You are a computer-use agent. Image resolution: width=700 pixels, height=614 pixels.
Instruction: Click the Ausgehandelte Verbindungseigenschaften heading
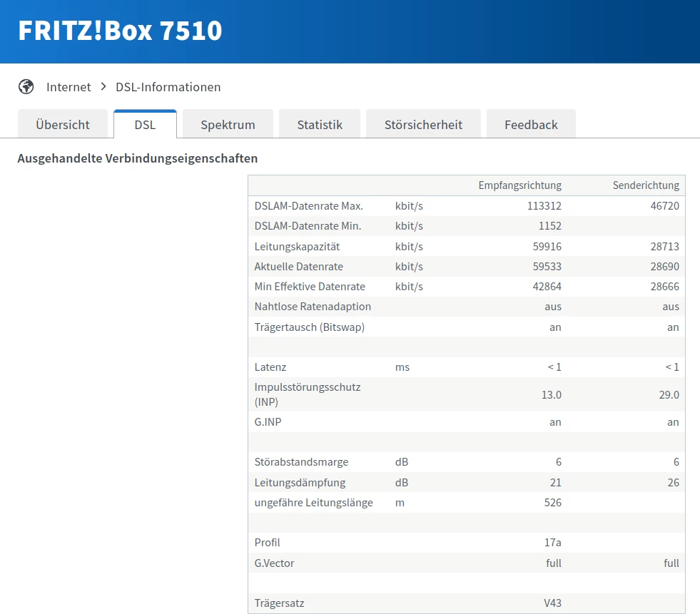click(x=138, y=158)
